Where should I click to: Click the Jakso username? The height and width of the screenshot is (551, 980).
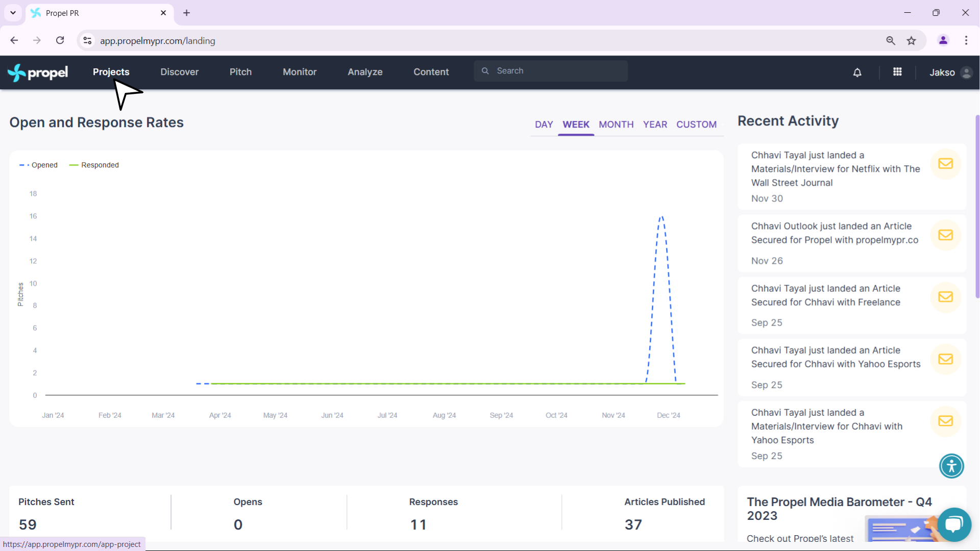click(942, 72)
